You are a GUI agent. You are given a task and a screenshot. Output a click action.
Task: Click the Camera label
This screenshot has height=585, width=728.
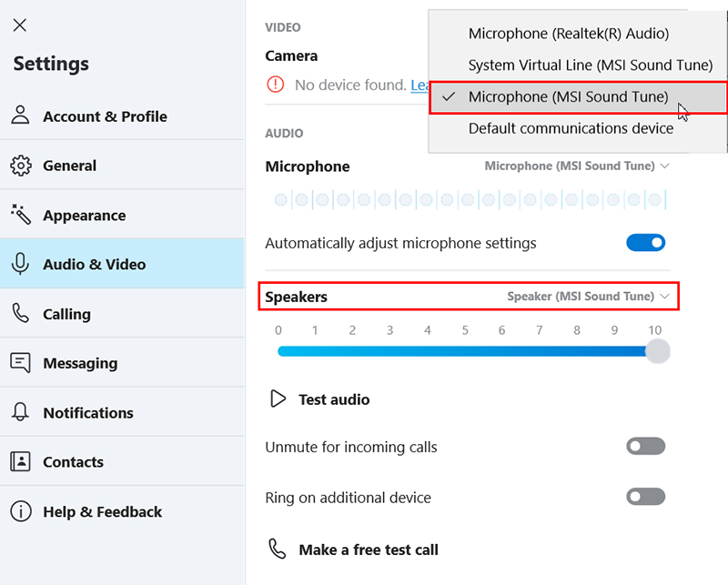[x=291, y=56]
